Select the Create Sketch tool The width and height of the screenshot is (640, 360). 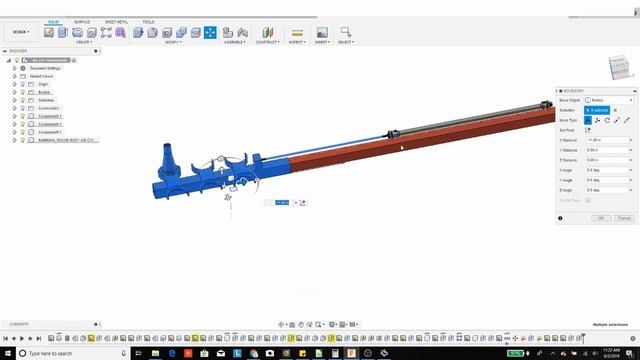(49, 32)
